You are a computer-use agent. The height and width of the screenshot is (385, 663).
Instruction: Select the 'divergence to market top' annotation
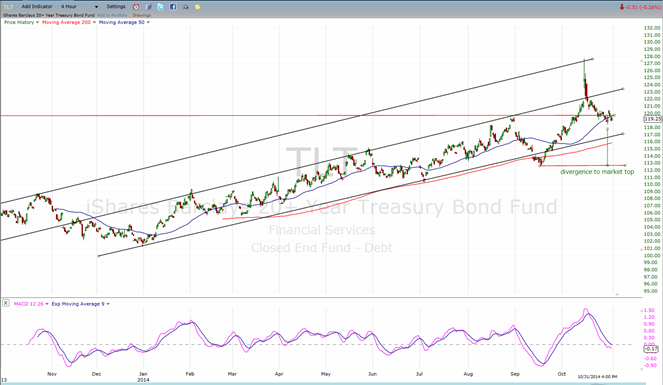(597, 172)
